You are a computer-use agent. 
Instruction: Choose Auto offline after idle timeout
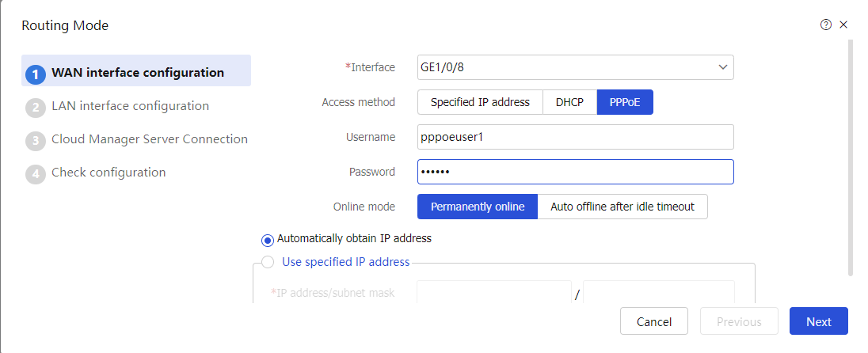622,207
